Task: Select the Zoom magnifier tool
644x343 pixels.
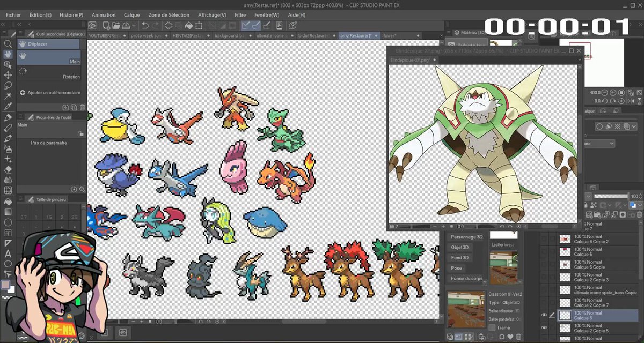Action: point(8,44)
